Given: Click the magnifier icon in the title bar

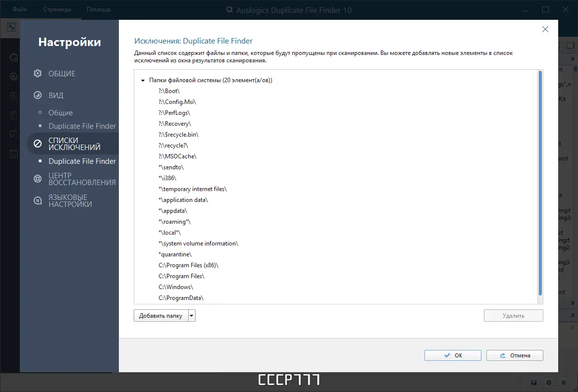Looking at the screenshot, I should (x=229, y=9).
